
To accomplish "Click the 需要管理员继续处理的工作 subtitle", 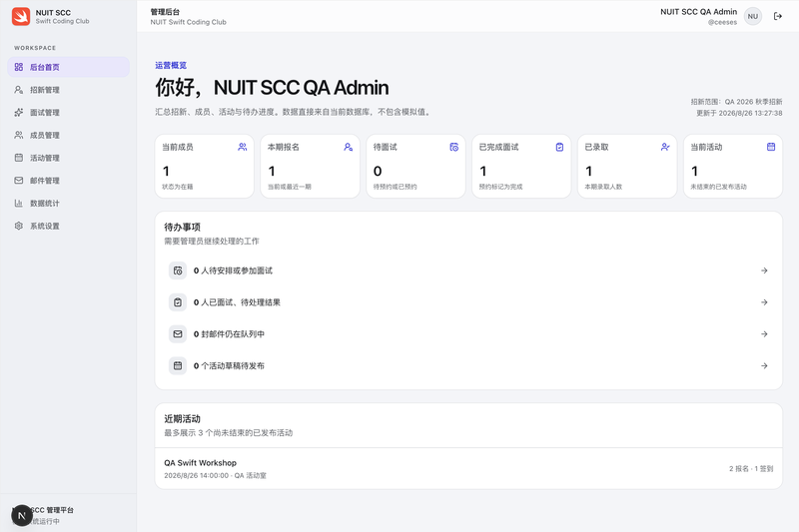I will [212, 241].
